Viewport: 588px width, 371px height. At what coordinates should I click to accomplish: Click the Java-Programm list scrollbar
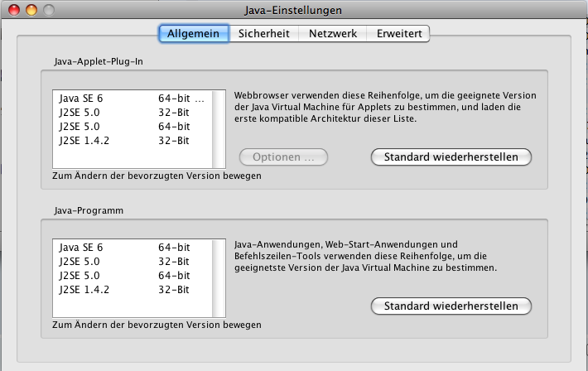coord(219,278)
